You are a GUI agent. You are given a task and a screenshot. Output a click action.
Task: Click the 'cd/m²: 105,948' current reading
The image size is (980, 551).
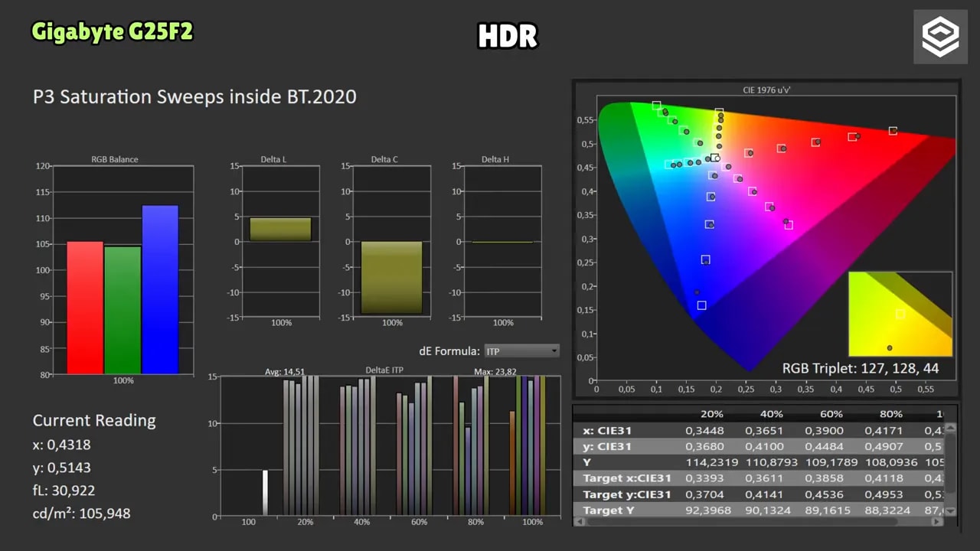[82, 514]
